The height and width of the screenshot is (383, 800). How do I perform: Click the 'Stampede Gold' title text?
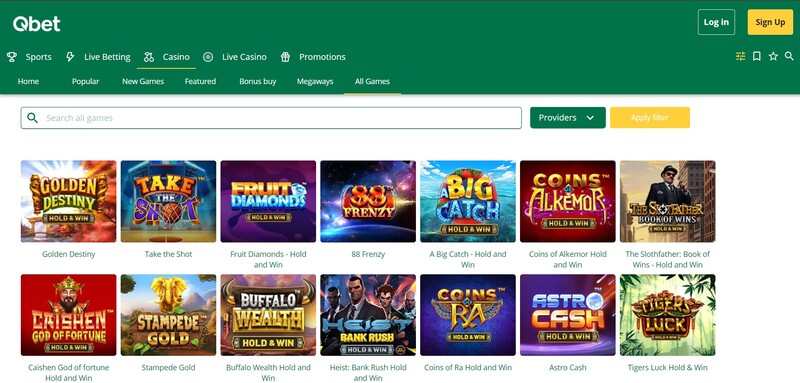pos(168,367)
